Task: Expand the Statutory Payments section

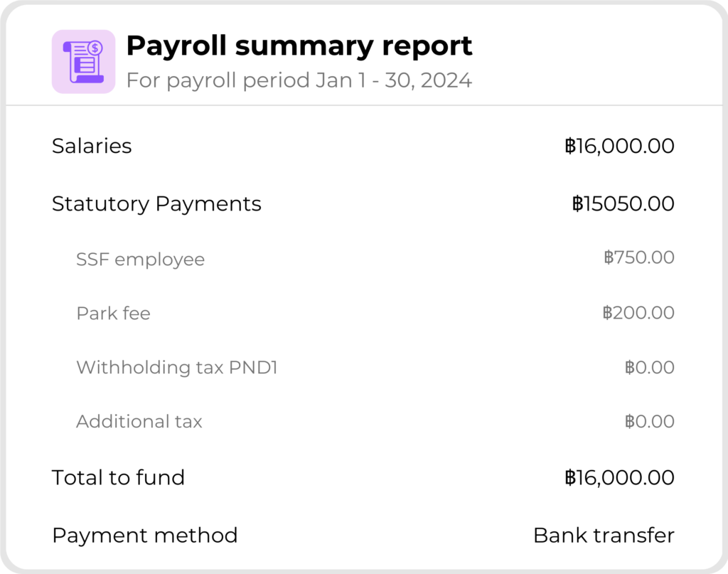Action: click(x=156, y=204)
